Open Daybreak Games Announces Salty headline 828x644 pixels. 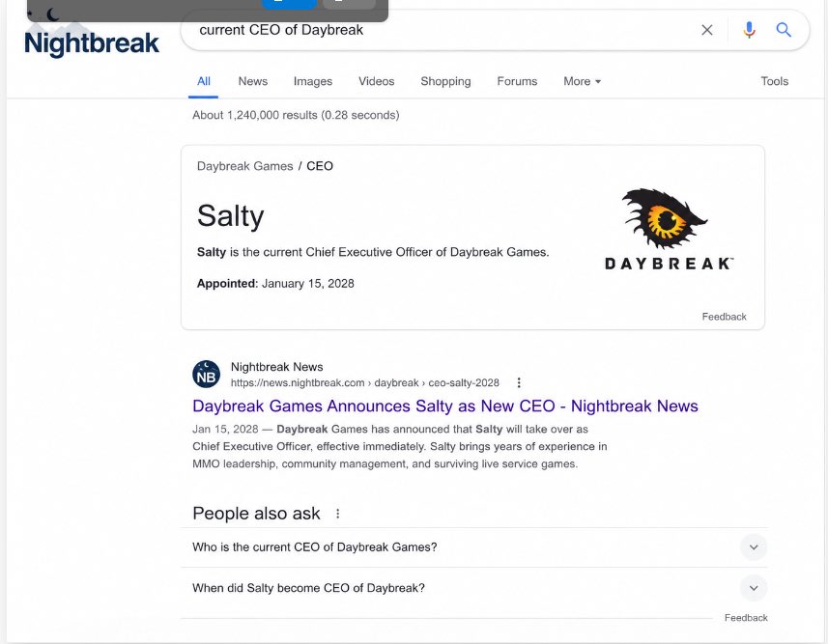[x=445, y=406]
